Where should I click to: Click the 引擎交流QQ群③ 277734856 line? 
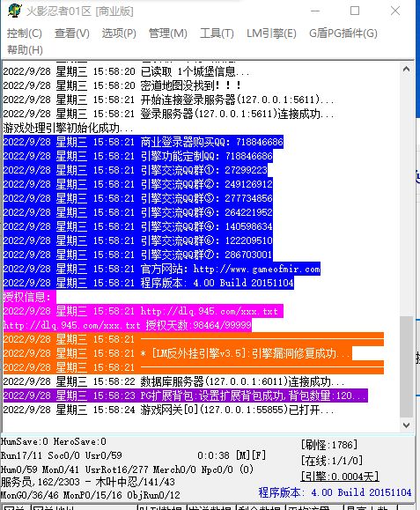[x=138, y=198]
